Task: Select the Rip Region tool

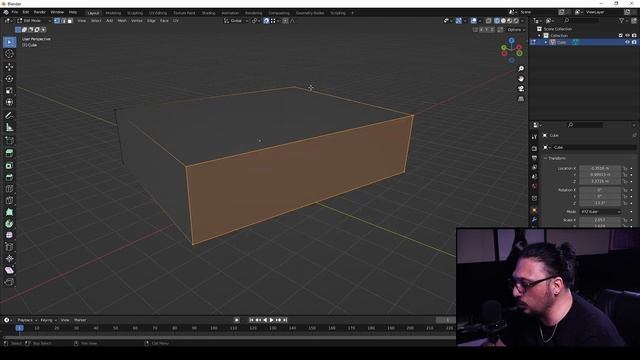Action: (9, 282)
